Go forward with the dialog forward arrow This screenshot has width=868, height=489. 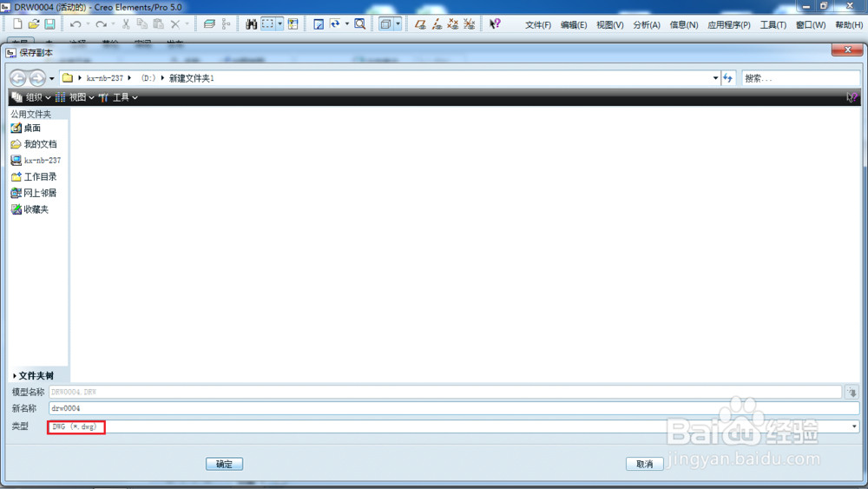coord(37,78)
